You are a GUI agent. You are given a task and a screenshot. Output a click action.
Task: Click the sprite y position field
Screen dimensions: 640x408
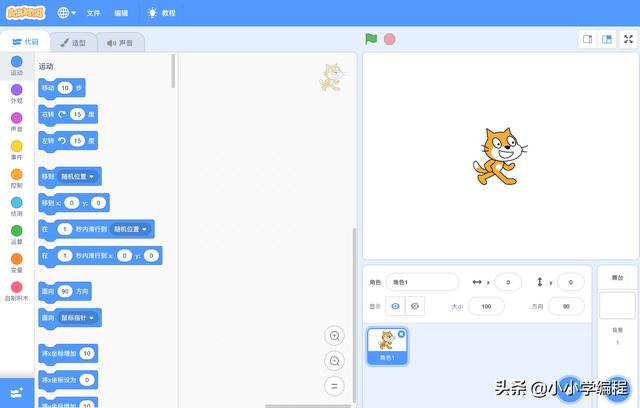click(x=571, y=282)
